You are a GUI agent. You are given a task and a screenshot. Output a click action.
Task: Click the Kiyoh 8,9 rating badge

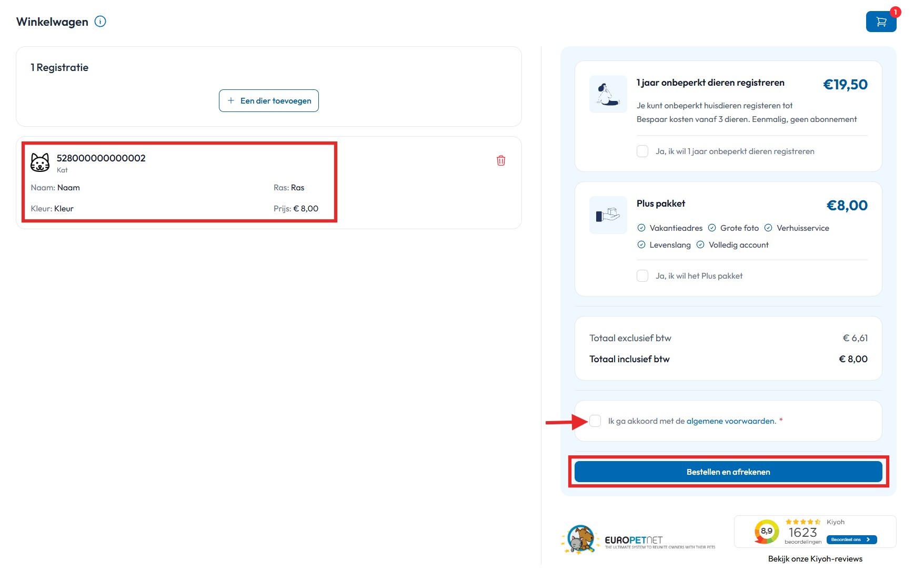tap(766, 532)
